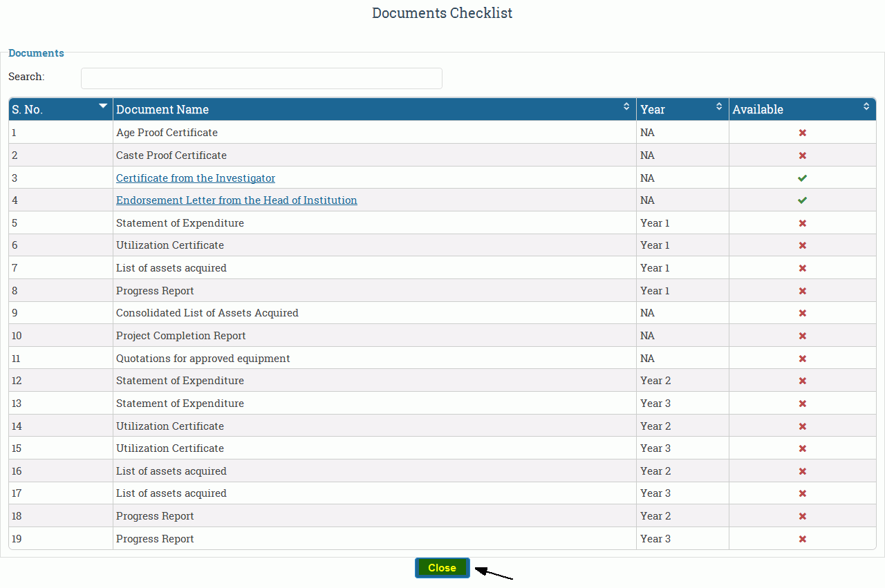Click red cross in row 18 Progress Report
Viewport: 885px width, 588px height.
[x=803, y=516]
